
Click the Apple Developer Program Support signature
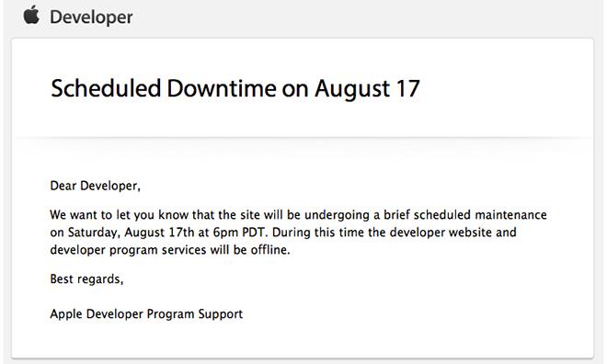(x=146, y=313)
